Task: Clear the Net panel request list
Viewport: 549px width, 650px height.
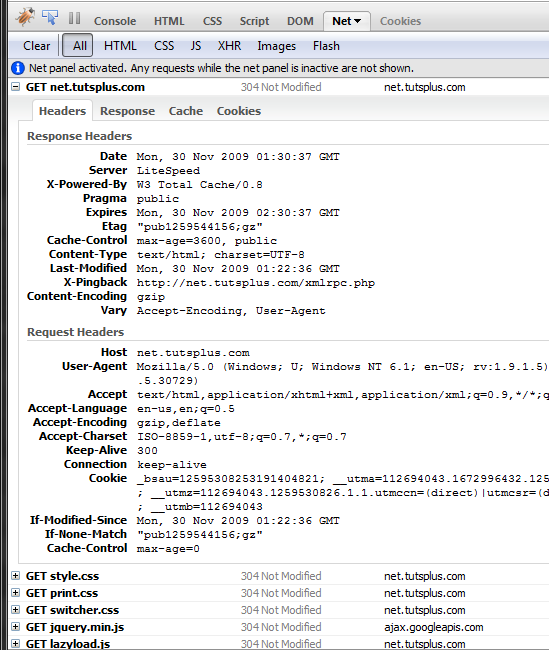Action: pyautogui.click(x=36, y=46)
